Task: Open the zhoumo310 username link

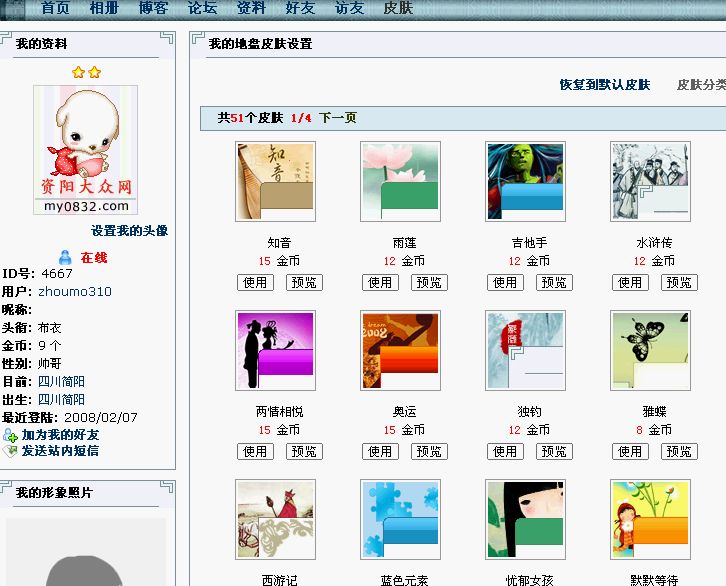Action: click(75, 292)
